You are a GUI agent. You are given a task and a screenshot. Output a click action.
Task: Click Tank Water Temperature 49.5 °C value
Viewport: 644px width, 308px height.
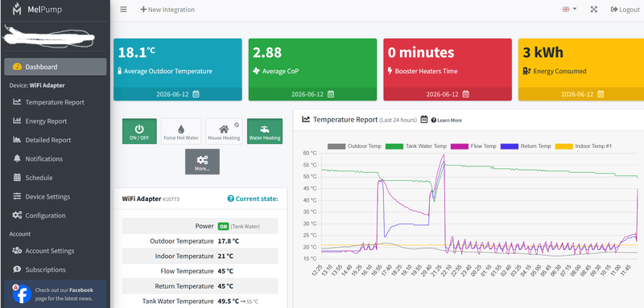point(228,301)
